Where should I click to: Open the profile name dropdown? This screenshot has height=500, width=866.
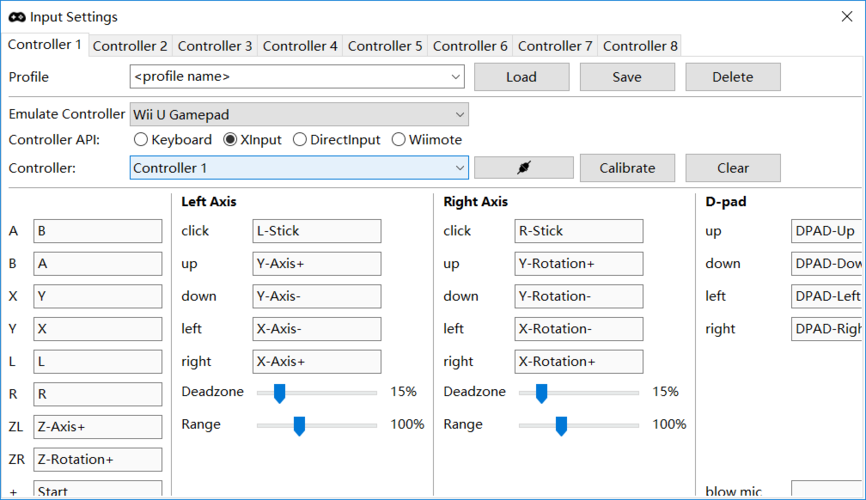297,76
